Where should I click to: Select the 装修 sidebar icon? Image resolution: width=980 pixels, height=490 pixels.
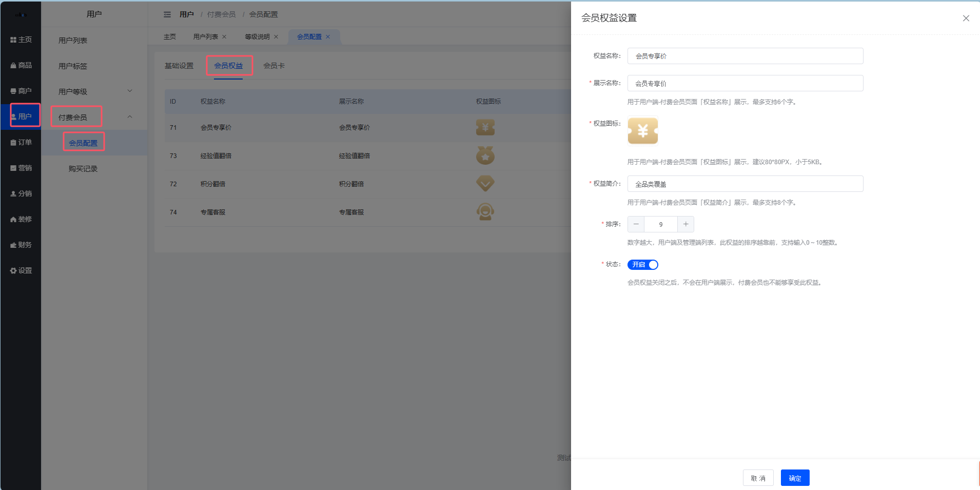(x=21, y=219)
